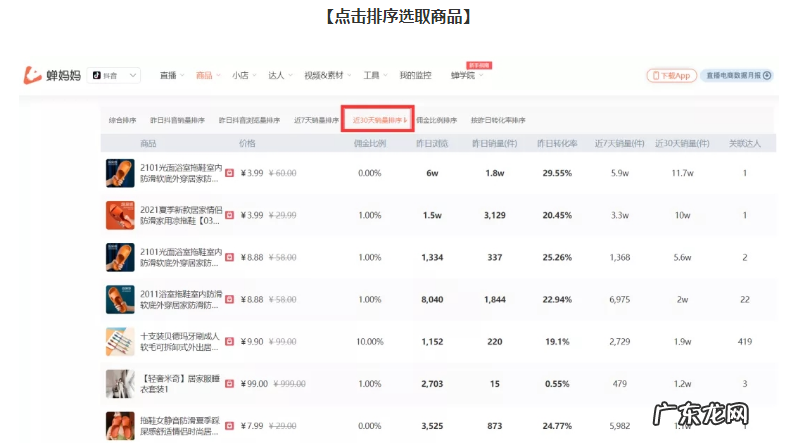Click shop icon in 2011浴室拖鞋 row
This screenshot has height=443, width=787.
229,300
